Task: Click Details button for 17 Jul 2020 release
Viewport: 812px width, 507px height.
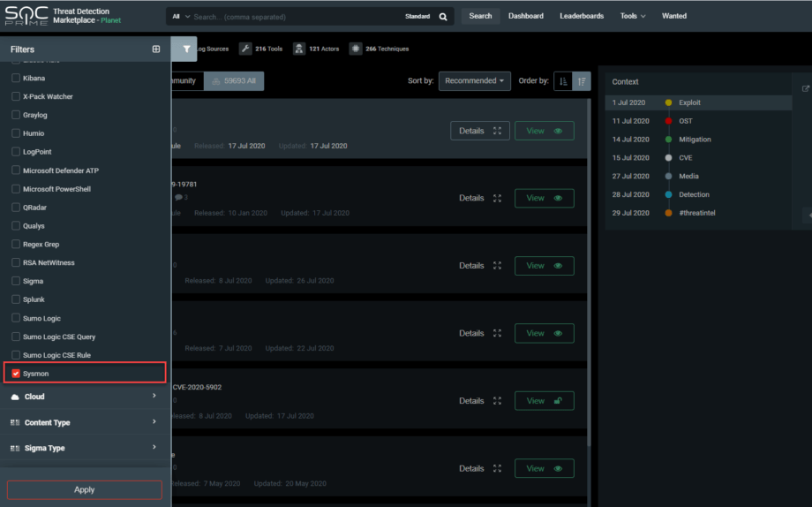Action: (479, 131)
